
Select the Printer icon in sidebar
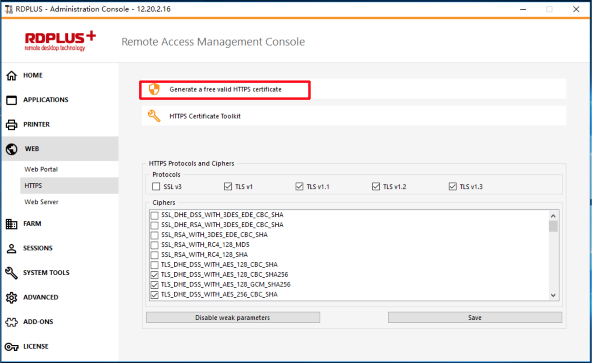point(12,125)
